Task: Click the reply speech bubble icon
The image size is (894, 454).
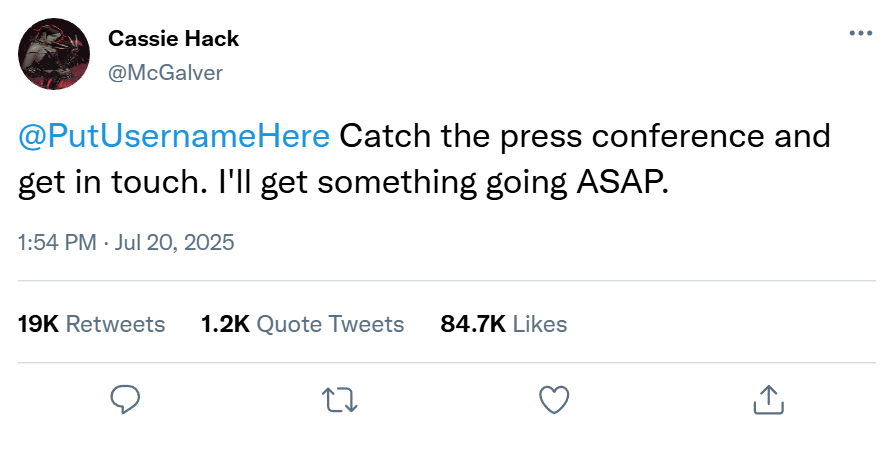Action: [x=124, y=400]
